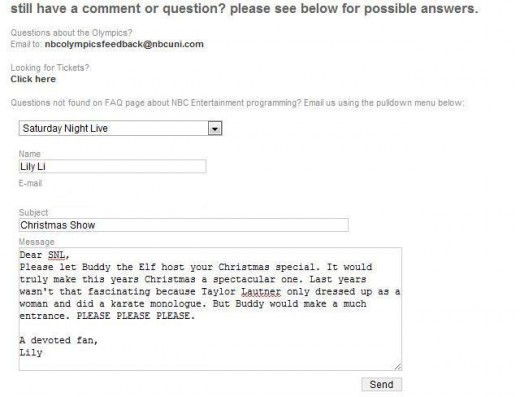Click the 'still have a comment or question' heading

tap(244, 8)
